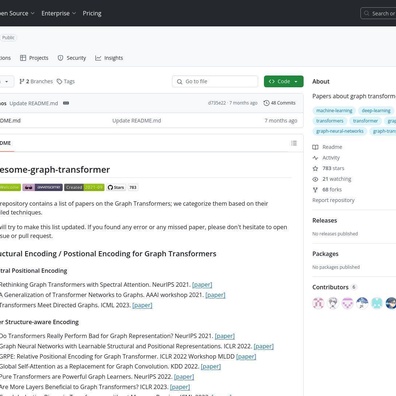
Task: Click the GitHub Stars badge
Action: (x=116, y=187)
